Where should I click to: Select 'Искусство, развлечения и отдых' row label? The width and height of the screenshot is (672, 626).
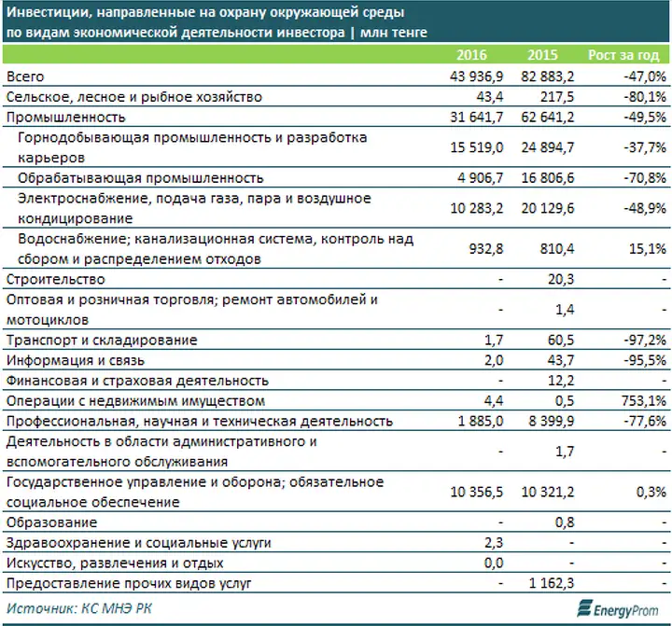(x=115, y=563)
